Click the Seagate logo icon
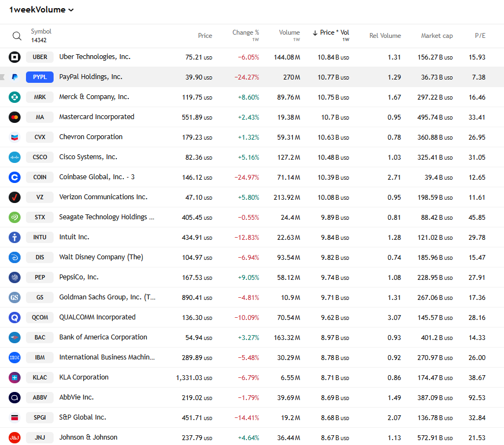 coord(15,217)
